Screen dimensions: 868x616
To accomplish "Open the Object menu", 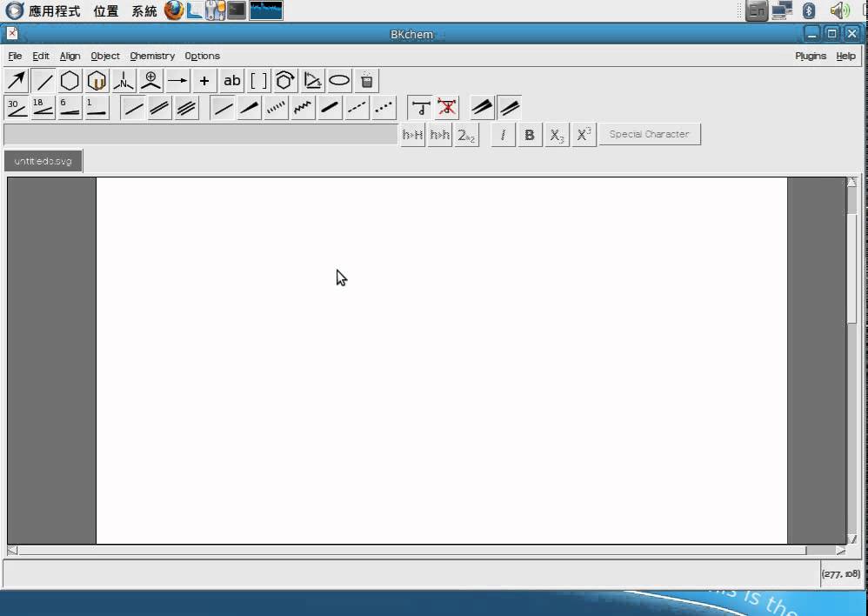I will [105, 56].
